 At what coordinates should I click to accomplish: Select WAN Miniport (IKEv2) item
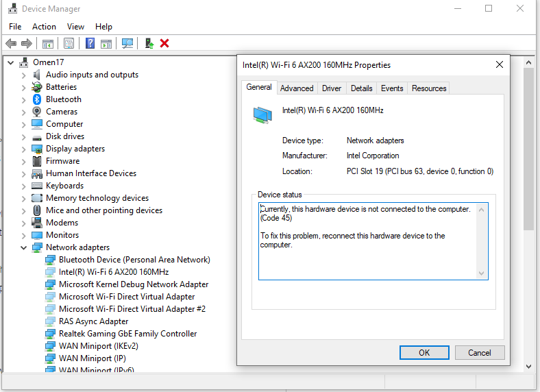point(99,346)
